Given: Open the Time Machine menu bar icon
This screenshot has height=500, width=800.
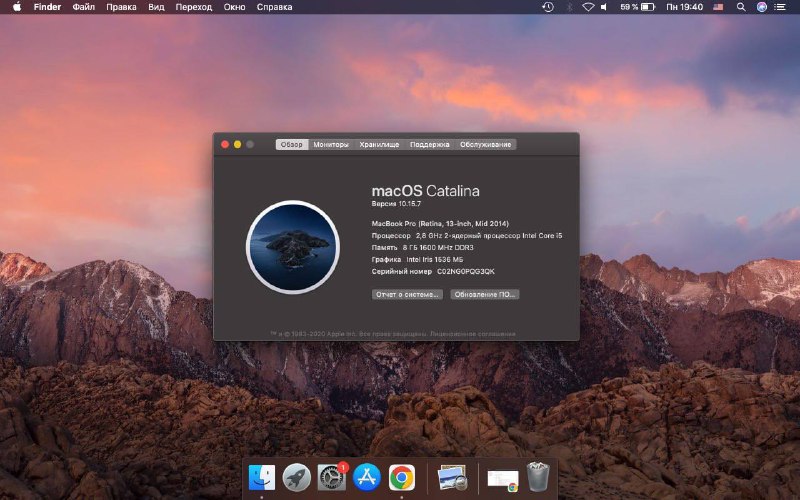Looking at the screenshot, I should tap(548, 7).
